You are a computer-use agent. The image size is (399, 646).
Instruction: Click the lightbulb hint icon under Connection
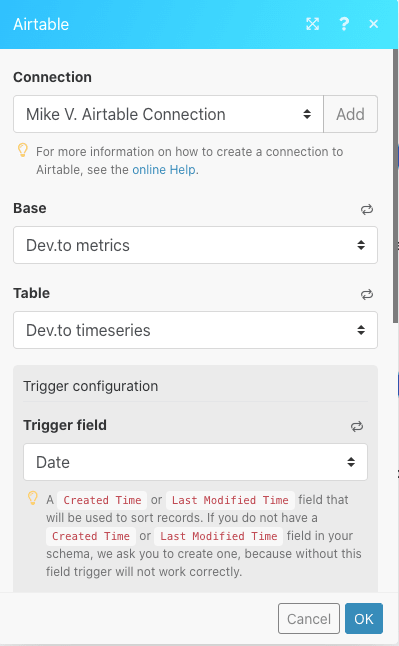(23, 150)
